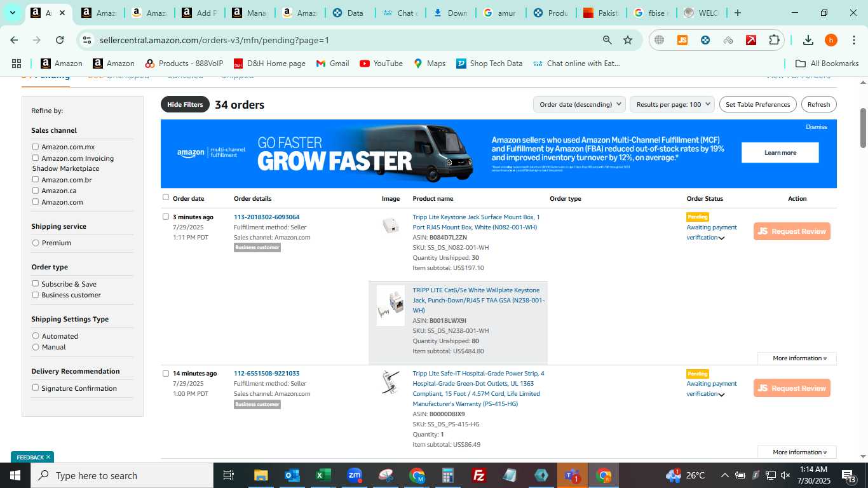The image size is (868, 488).
Task: Open FileZilla from the taskbar
Action: click(x=479, y=475)
